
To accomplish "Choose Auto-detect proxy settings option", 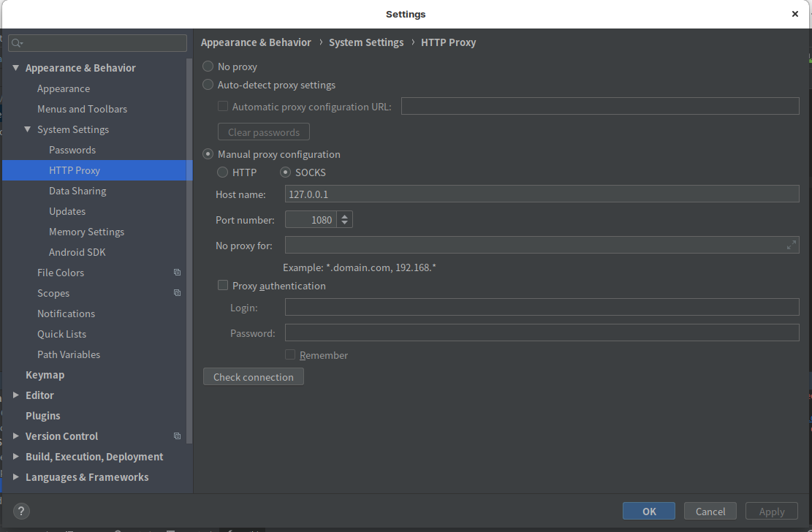I will click(208, 85).
